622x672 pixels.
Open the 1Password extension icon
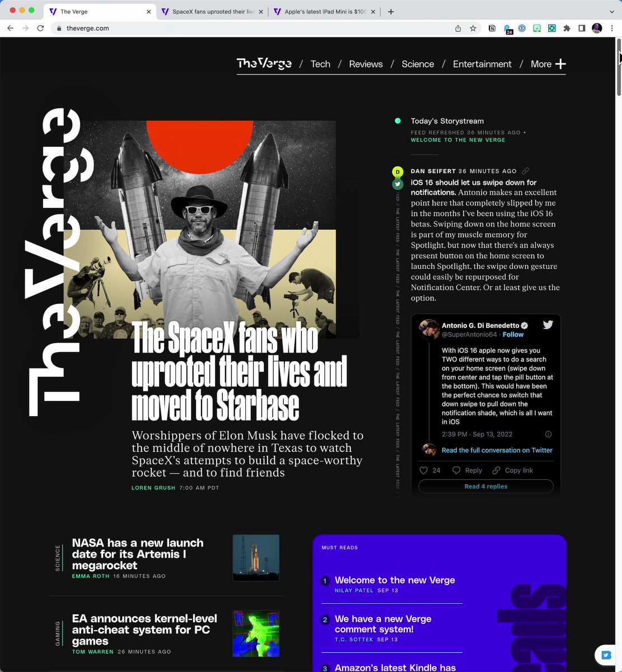pyautogui.click(x=522, y=28)
